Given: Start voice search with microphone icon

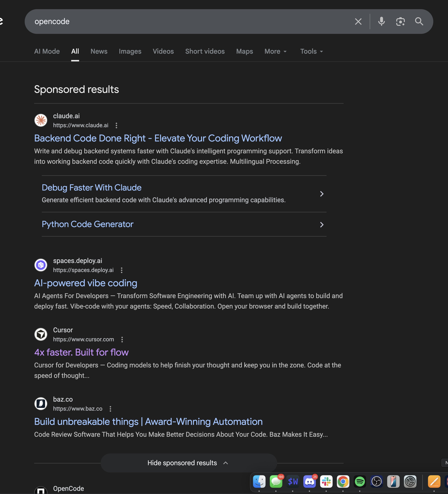Looking at the screenshot, I should coord(381,22).
